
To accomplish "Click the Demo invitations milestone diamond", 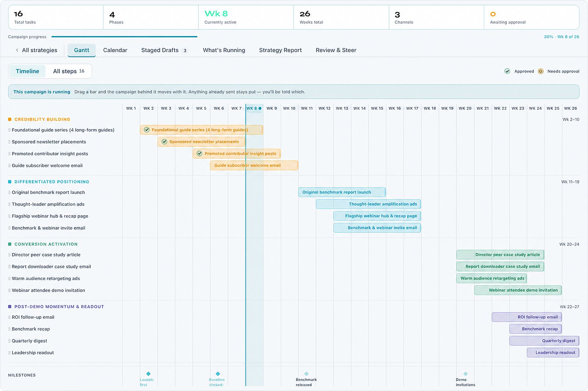I will pyautogui.click(x=466, y=374).
